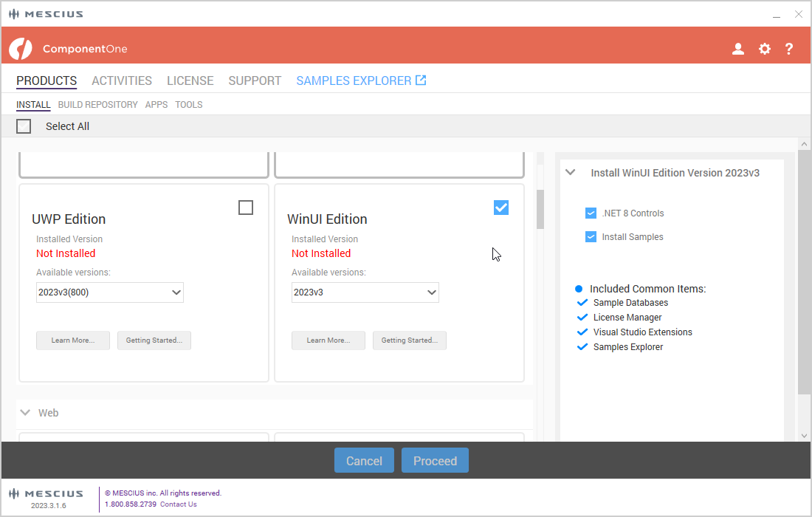The width and height of the screenshot is (812, 517).
Task: Click the MESCIUS logo in the footer
Action: point(46,493)
